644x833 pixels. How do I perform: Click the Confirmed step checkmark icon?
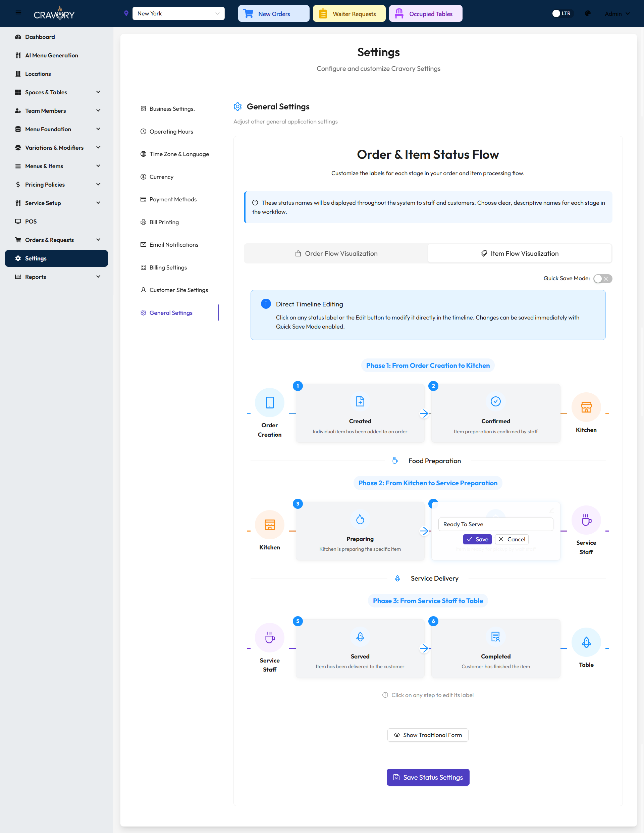point(496,401)
